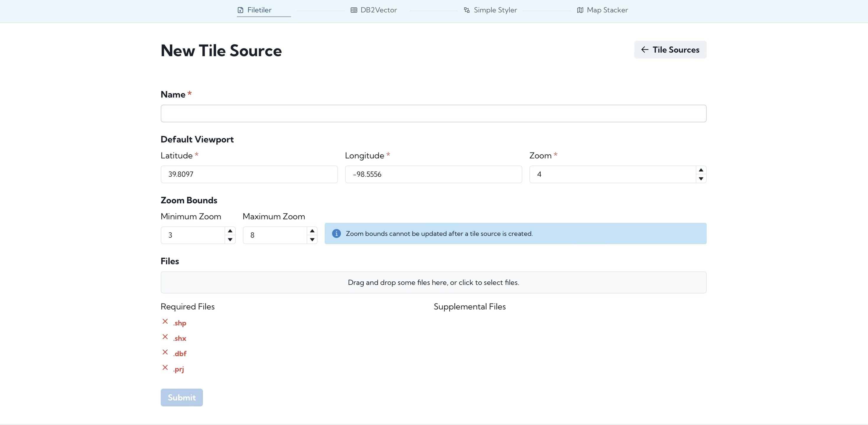Screen dimensions: 868x425
Task: Click the New Tile Source heading
Action: tap(221, 51)
